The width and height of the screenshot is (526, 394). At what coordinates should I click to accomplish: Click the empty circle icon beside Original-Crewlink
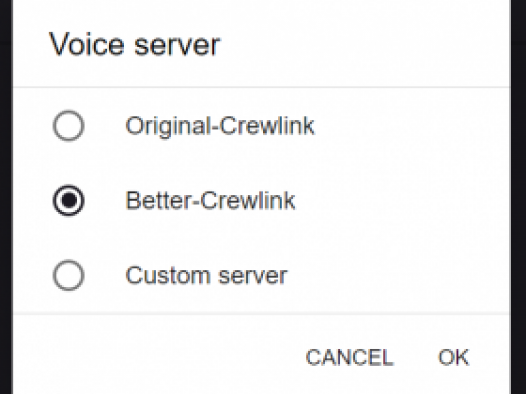68,126
